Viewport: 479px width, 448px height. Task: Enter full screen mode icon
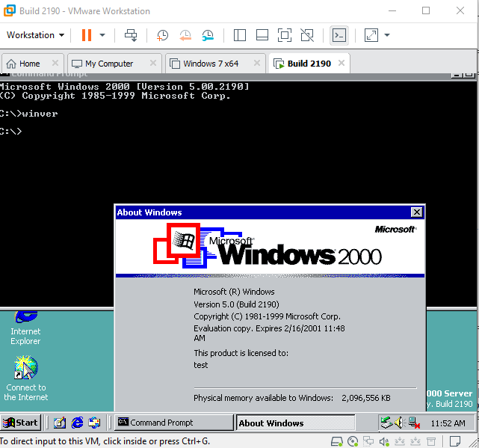coord(285,35)
